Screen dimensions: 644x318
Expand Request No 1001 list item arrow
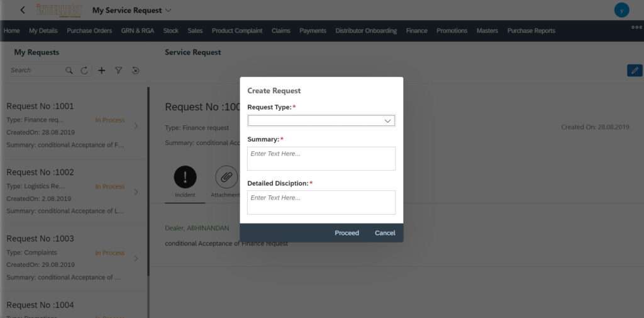[x=136, y=126]
